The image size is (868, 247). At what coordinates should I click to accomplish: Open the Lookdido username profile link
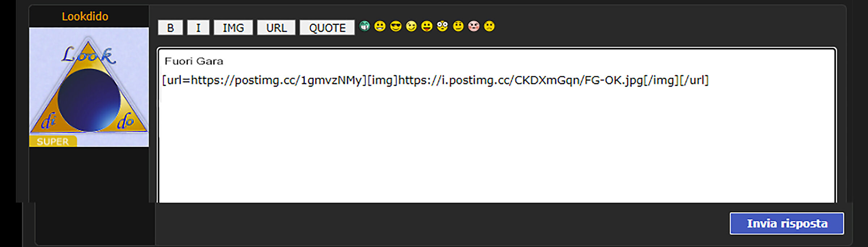[x=85, y=16]
